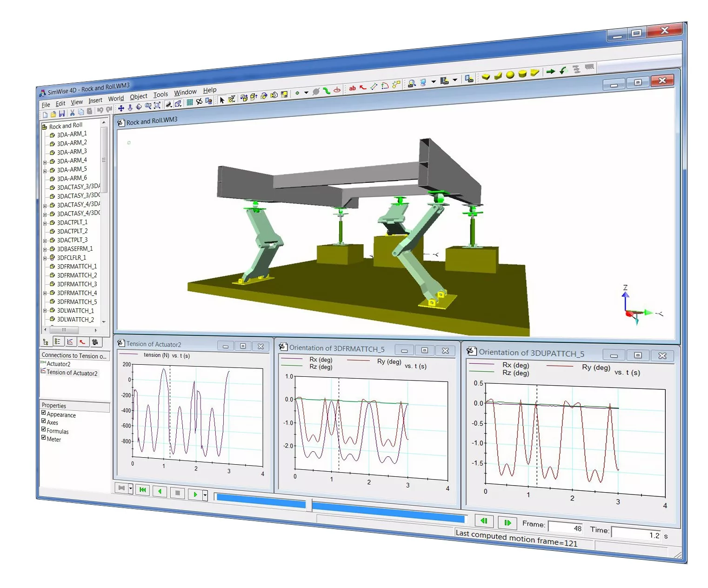Open the dropdown next to the play button

(205, 494)
